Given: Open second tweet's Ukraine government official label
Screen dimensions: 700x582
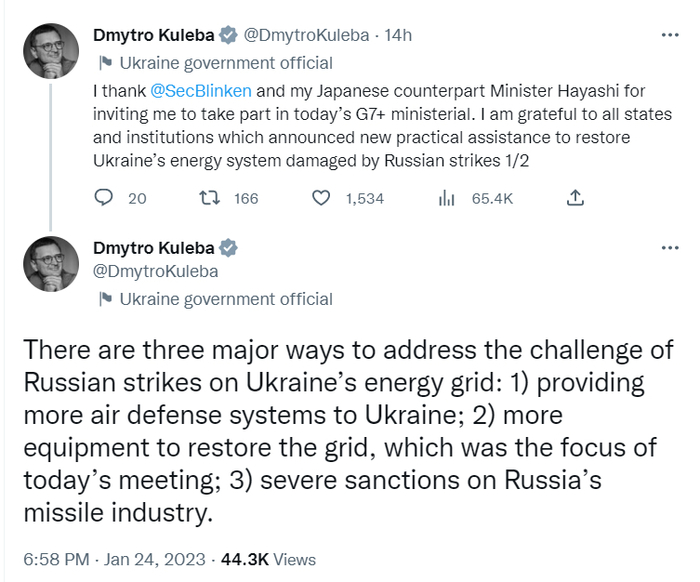Looking at the screenshot, I should coord(225,299).
